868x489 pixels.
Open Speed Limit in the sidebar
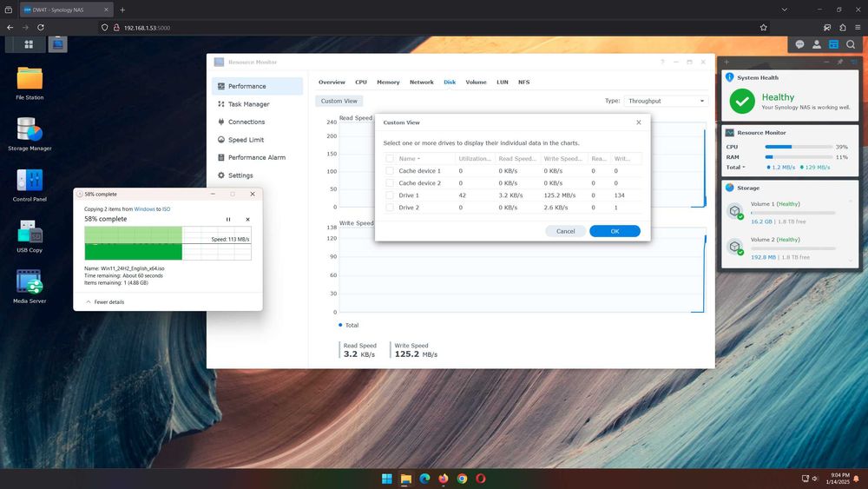[258, 140]
